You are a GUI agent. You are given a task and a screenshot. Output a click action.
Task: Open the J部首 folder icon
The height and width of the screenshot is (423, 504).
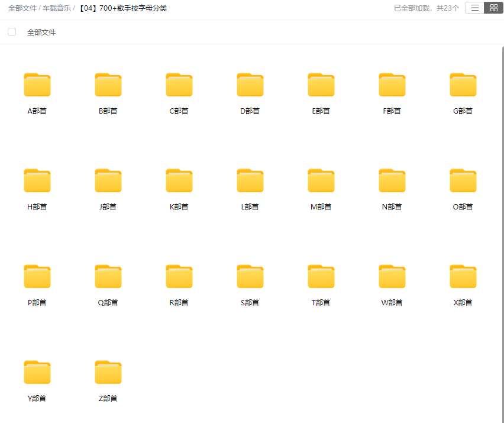(x=108, y=180)
